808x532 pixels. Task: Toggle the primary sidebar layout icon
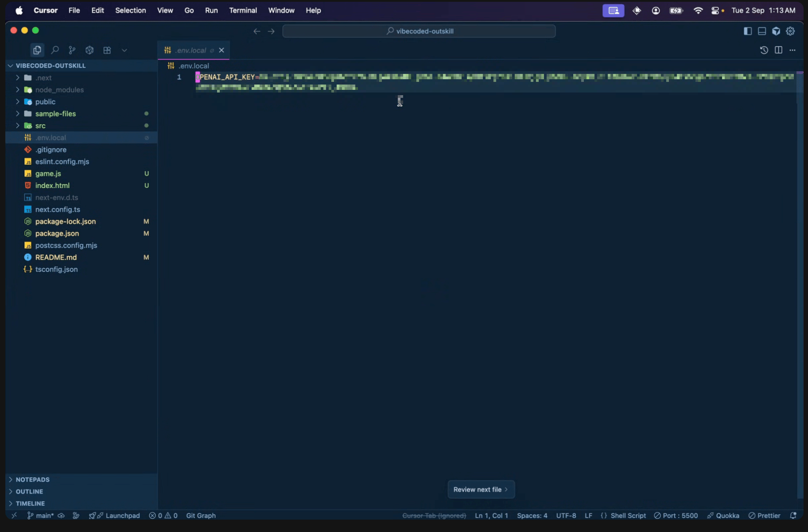[748, 31]
